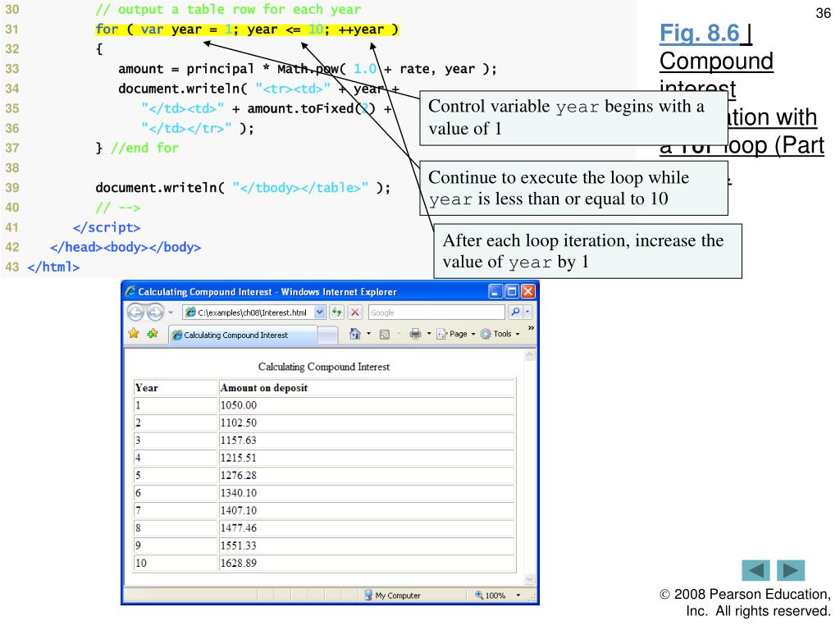The width and height of the screenshot is (840, 630).
Task: Add page to Favorites with green plus star
Action: coord(153,334)
